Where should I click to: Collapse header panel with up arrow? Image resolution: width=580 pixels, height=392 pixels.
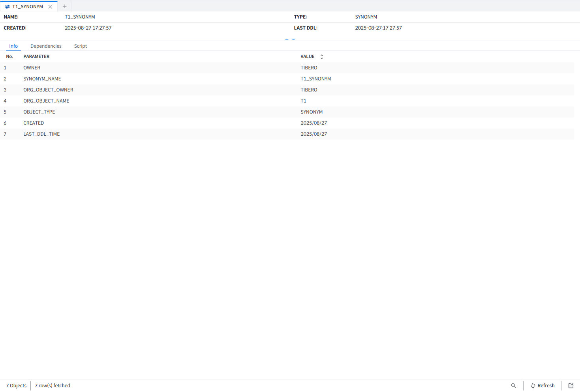(287, 39)
